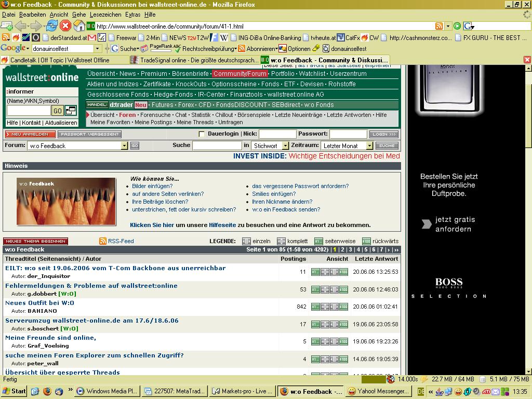Expand the Zeitraum Letzter Monat dropdown
This screenshot has height=399, width=532.
(x=369, y=146)
